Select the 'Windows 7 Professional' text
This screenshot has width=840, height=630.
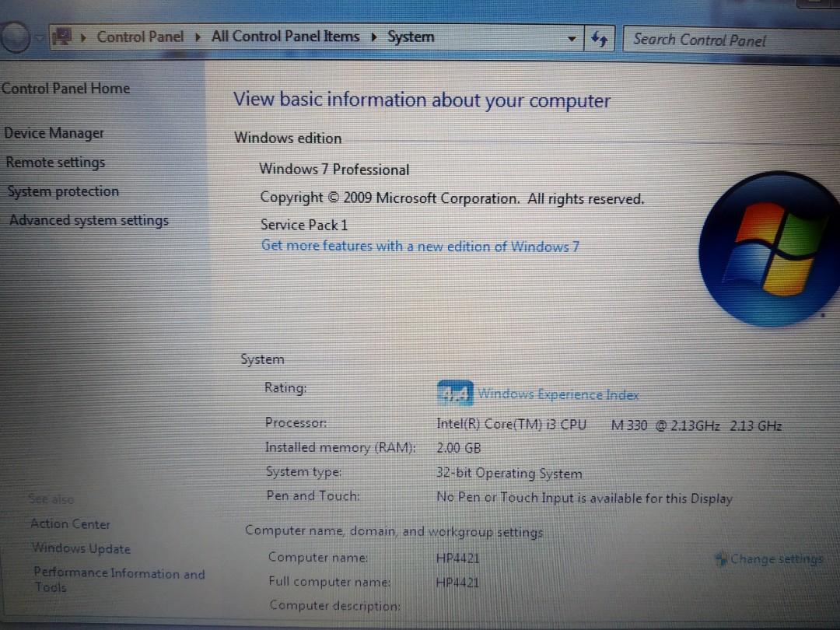(x=334, y=170)
